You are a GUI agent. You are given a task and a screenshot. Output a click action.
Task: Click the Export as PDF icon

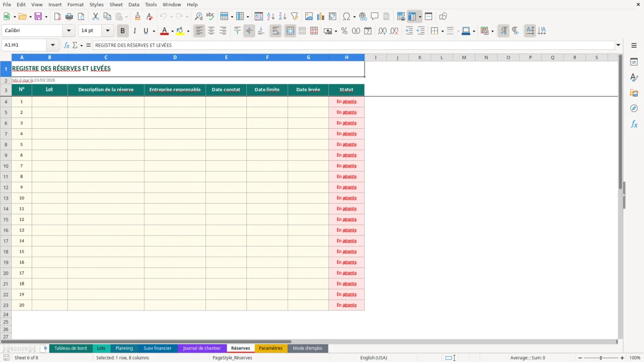click(x=57, y=17)
